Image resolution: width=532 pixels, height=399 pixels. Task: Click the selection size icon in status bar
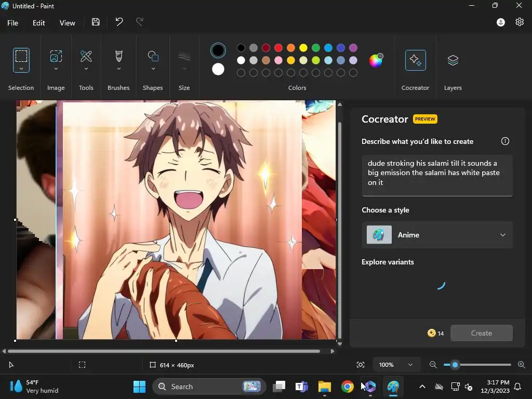pos(82,365)
